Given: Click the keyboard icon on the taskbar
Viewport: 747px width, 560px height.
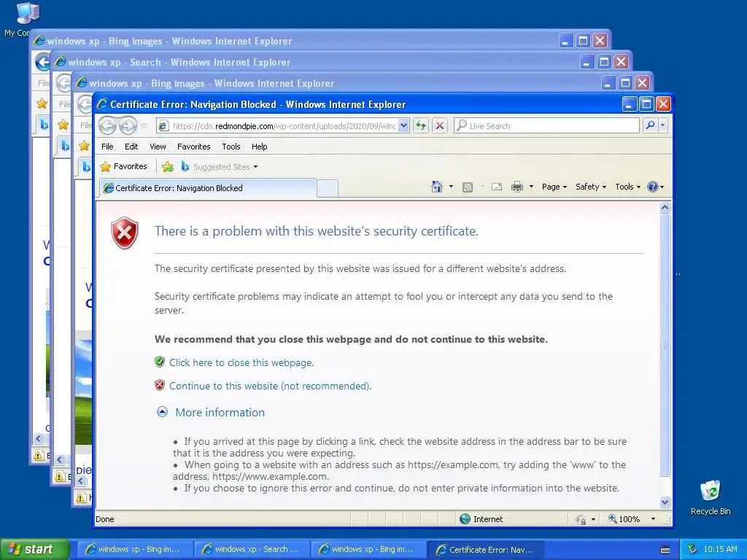Looking at the screenshot, I should (665, 550).
